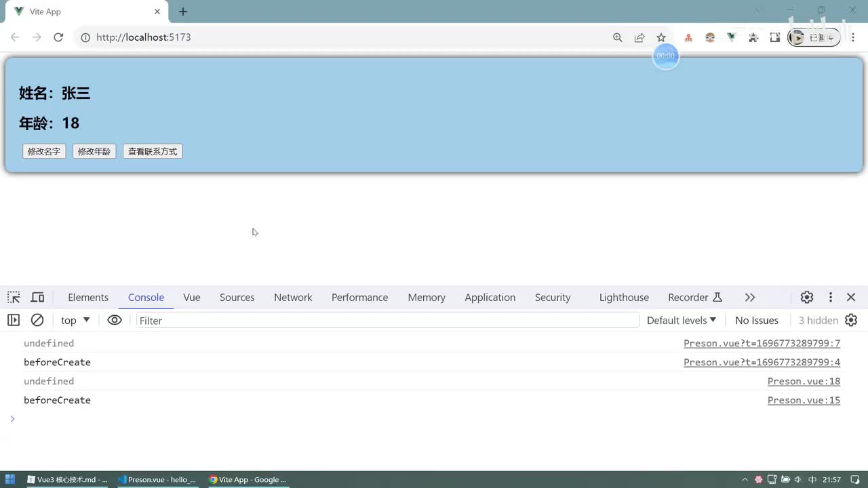Open the Chrome profile avatar button

(814, 37)
